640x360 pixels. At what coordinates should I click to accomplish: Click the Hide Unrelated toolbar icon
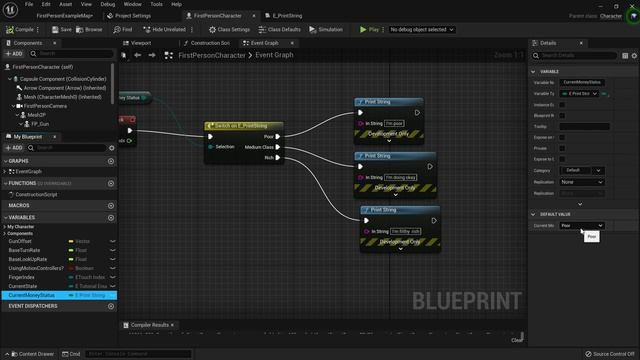pyautogui.click(x=164, y=29)
